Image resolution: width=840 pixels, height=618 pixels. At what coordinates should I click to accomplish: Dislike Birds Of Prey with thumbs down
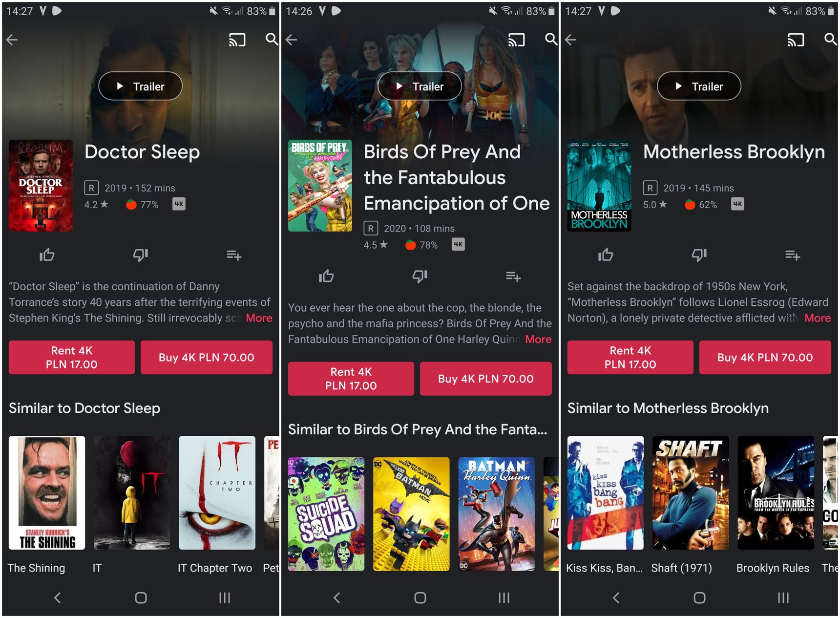click(420, 276)
